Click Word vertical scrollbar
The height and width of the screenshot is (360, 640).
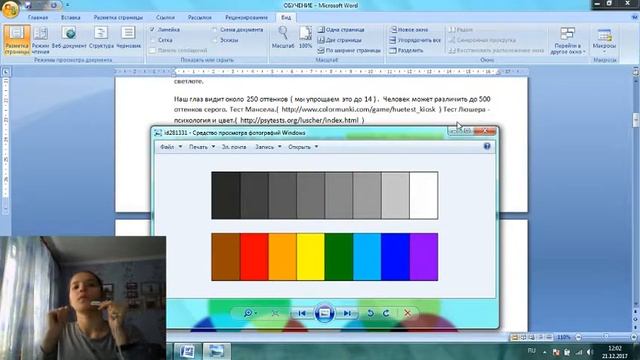636,120
